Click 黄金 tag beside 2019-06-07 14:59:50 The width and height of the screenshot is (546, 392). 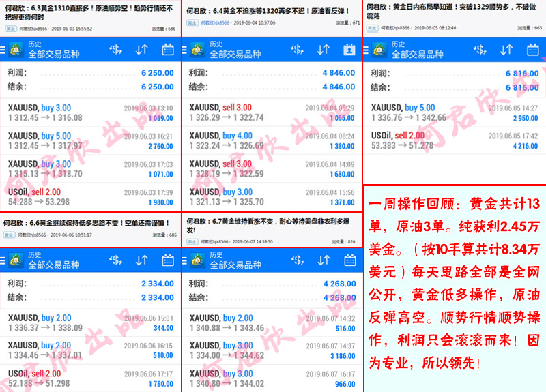click(x=192, y=241)
